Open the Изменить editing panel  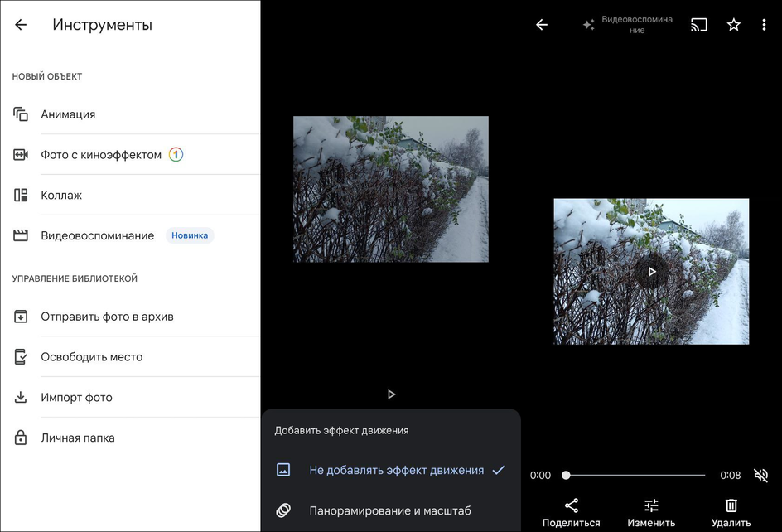coord(650,505)
